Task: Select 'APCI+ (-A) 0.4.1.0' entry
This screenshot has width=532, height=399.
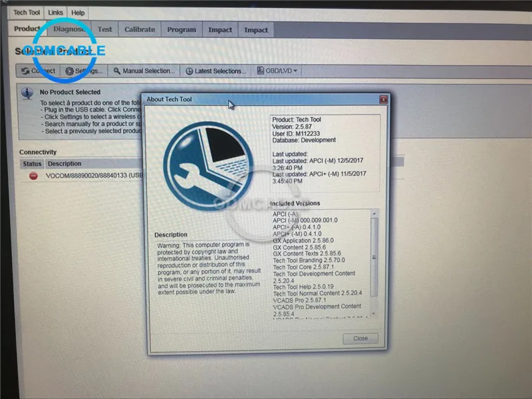Action: [x=297, y=227]
